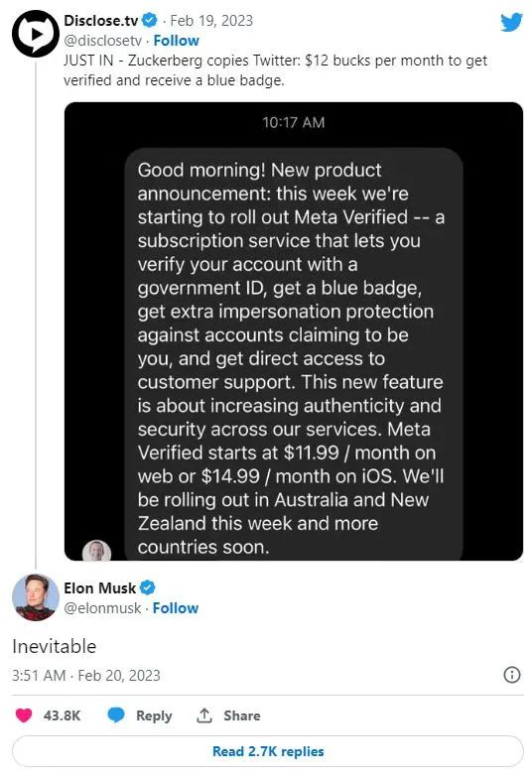The width and height of the screenshot is (532, 777).
Task: Open the 3:51 AM Feb 20 timestamp
Action: pos(86,676)
